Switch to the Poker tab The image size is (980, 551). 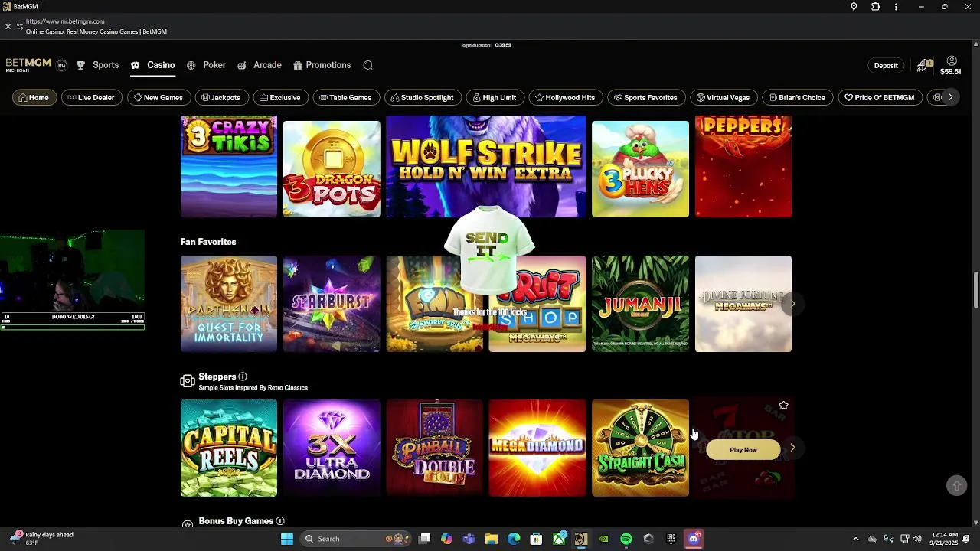click(x=206, y=65)
